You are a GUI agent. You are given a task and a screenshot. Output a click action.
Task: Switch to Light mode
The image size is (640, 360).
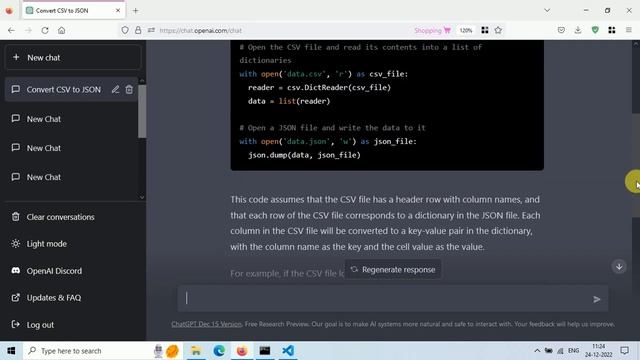(47, 244)
